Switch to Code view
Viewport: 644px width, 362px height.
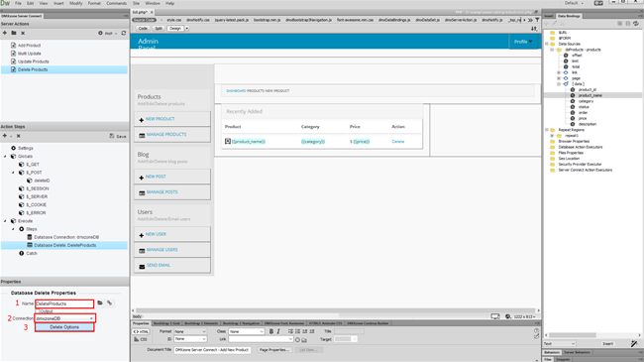point(143,29)
